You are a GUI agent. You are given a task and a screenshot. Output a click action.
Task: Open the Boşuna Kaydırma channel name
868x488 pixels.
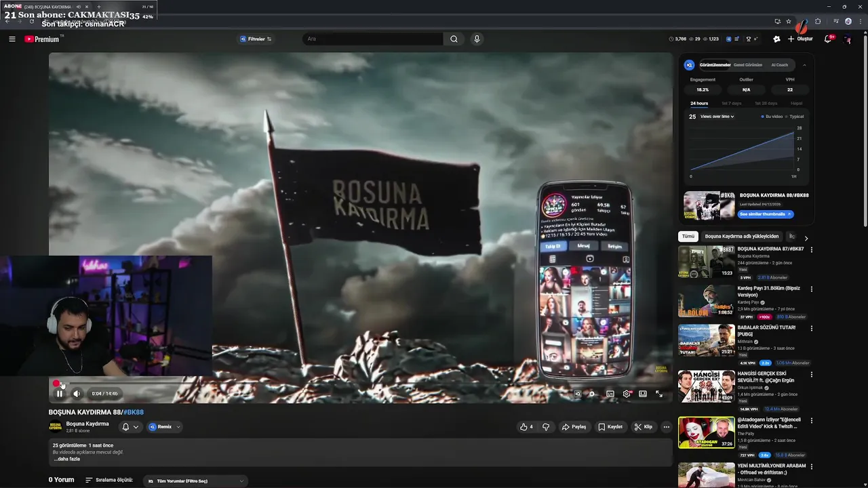pos(87,424)
